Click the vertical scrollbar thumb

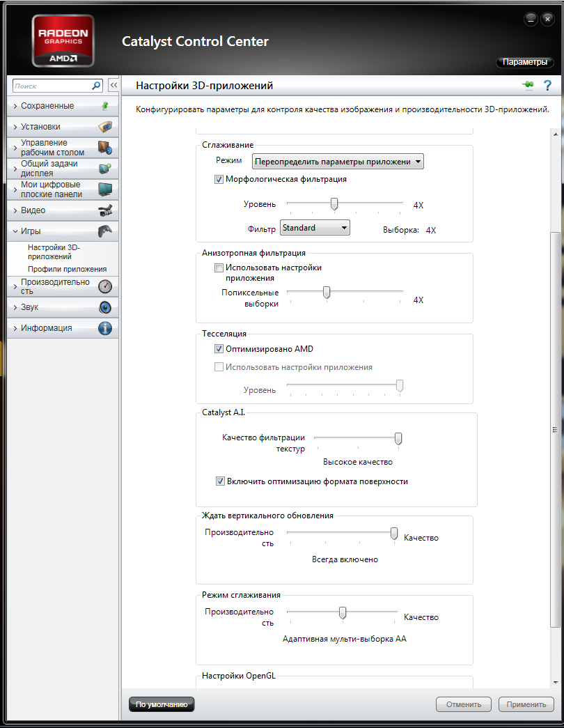click(555, 429)
